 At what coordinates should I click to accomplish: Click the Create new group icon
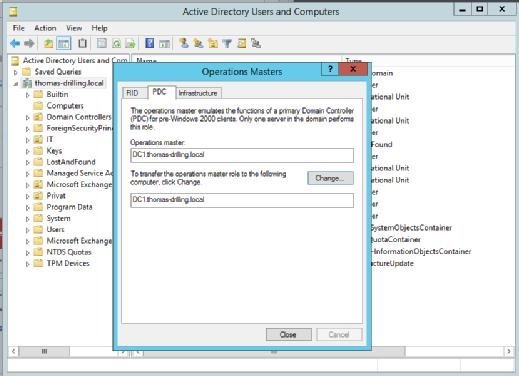198,43
